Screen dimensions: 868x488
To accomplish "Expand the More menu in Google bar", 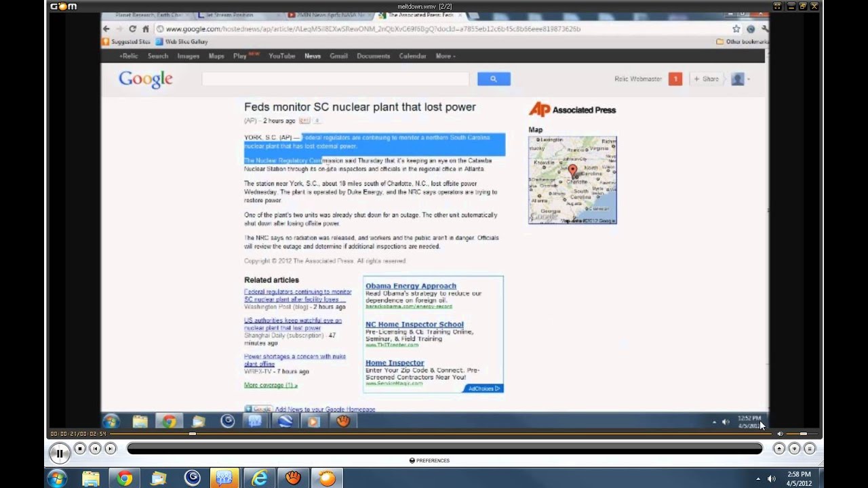I will pyautogui.click(x=445, y=56).
